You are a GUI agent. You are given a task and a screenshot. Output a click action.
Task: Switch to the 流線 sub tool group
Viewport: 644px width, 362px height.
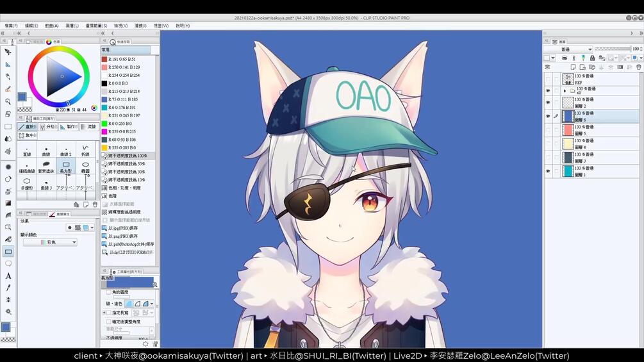pyautogui.click(x=88, y=127)
